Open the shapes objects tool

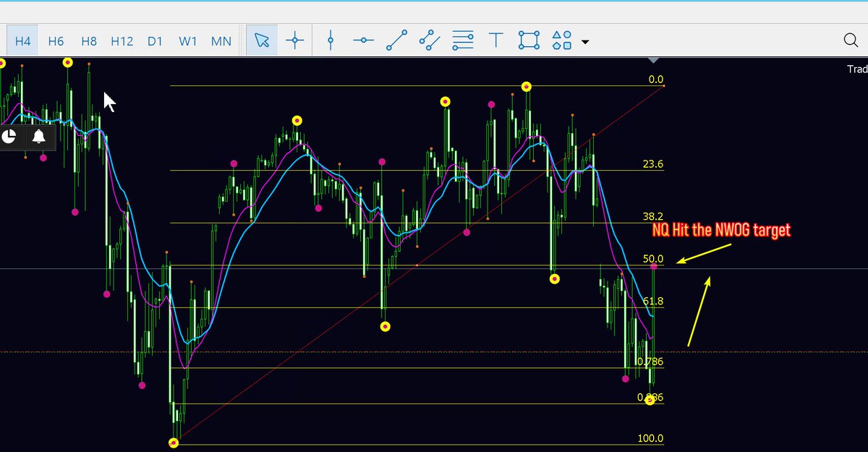(562, 40)
